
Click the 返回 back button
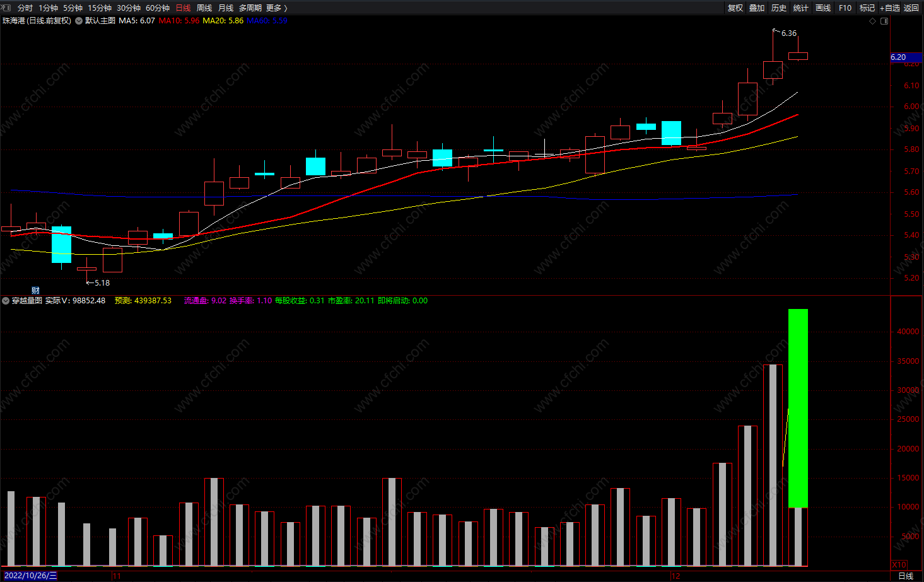tap(911, 8)
